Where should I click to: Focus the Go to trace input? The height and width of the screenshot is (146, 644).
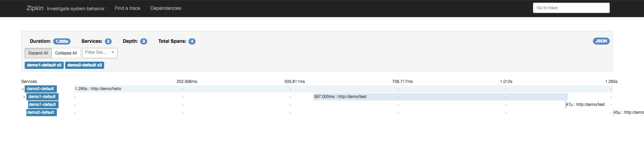click(571, 8)
